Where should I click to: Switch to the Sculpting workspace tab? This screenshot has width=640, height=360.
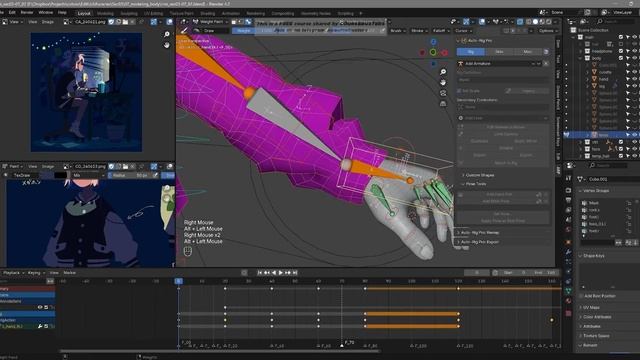(x=129, y=13)
